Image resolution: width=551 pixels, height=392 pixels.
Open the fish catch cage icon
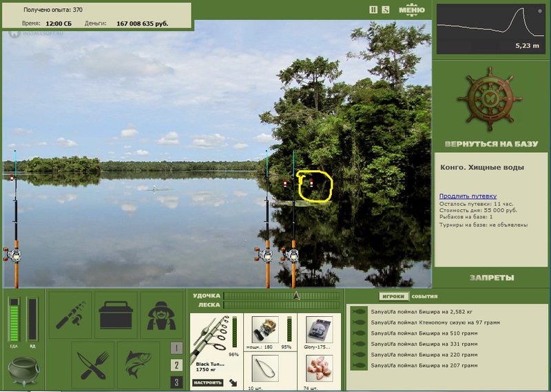(138, 365)
